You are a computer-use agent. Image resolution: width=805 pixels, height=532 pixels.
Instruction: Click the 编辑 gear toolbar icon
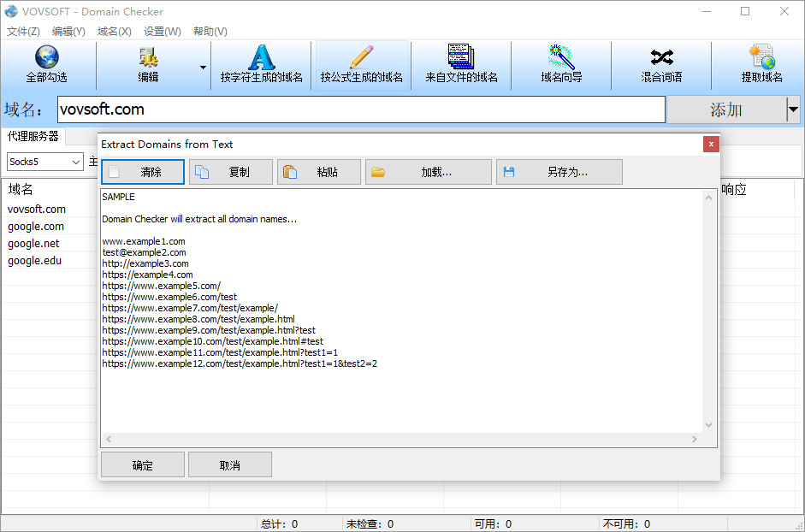tap(148, 57)
